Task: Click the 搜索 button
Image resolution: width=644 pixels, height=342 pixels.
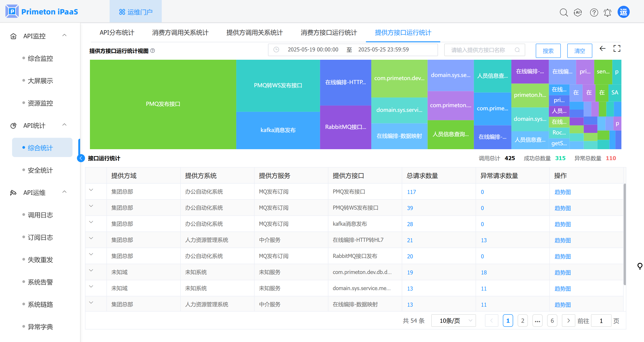Action: coord(548,51)
